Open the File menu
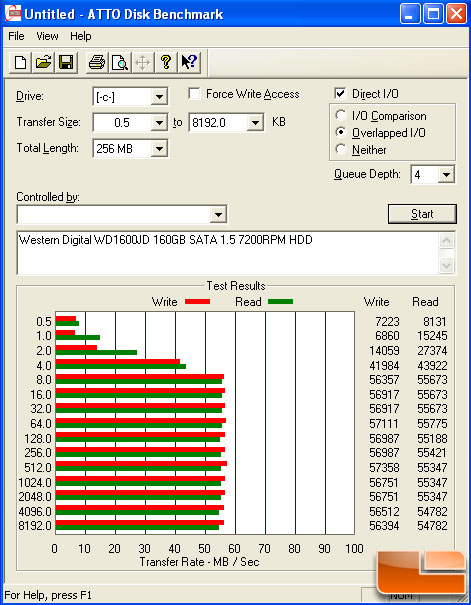Screen dimensions: 471x605 [x=16, y=36]
